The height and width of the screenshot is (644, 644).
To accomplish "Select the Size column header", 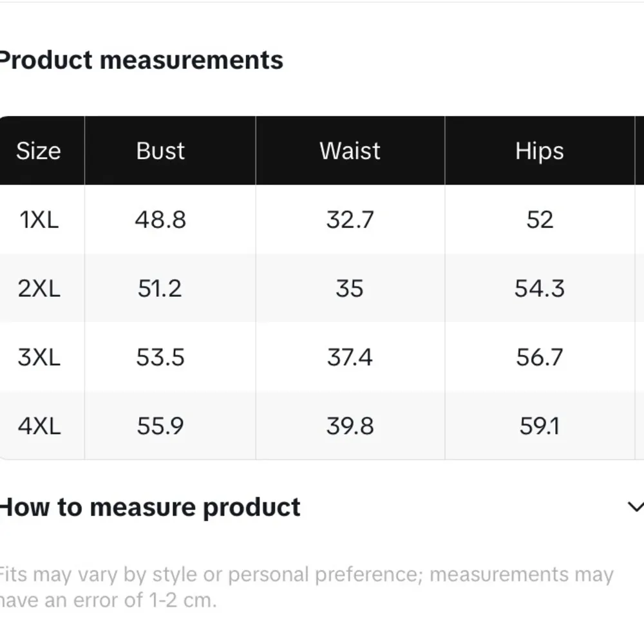I will coord(39,151).
